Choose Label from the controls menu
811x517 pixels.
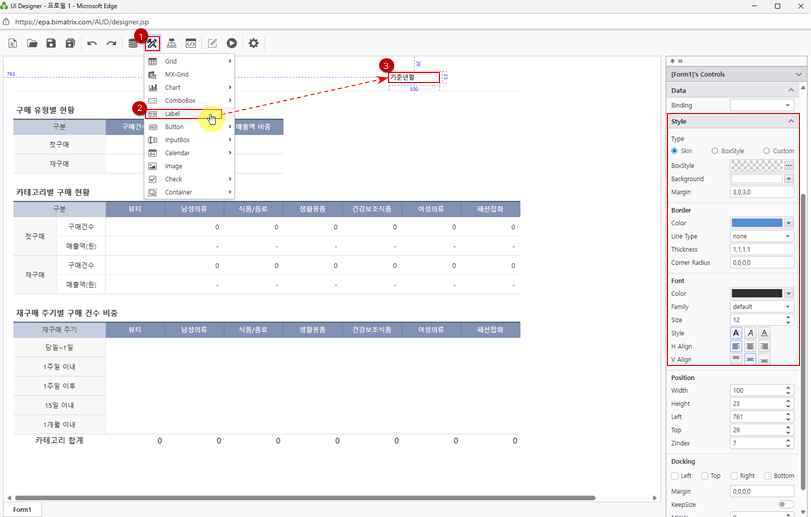(x=173, y=114)
